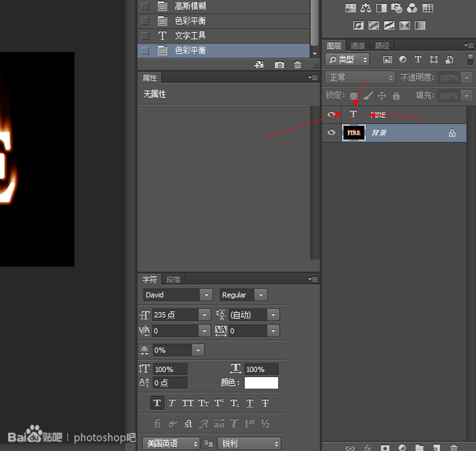Lock all layer attributes with padlock

coord(396,96)
